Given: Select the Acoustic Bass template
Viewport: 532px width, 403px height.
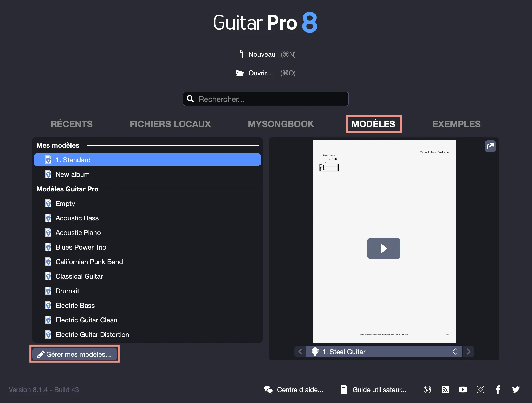Looking at the screenshot, I should (x=147, y=218).
